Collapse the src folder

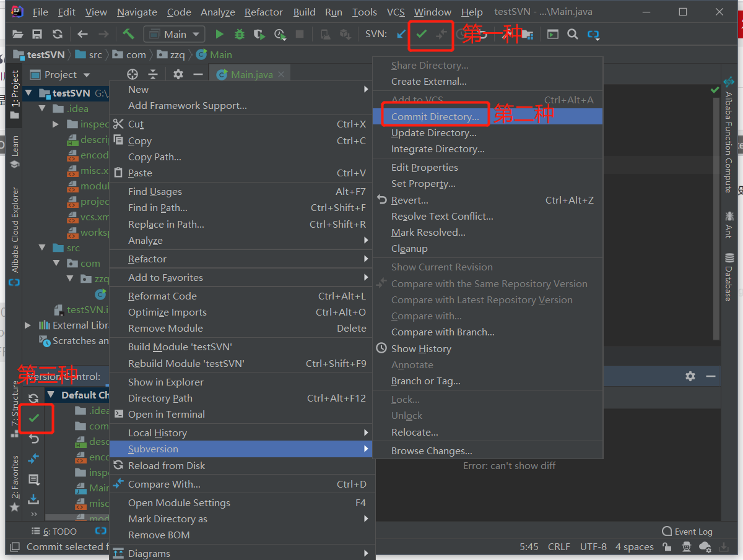point(42,248)
